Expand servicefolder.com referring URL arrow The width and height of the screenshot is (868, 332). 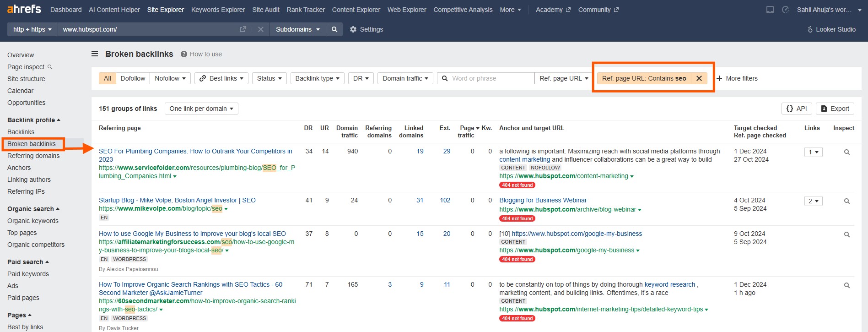click(x=175, y=176)
